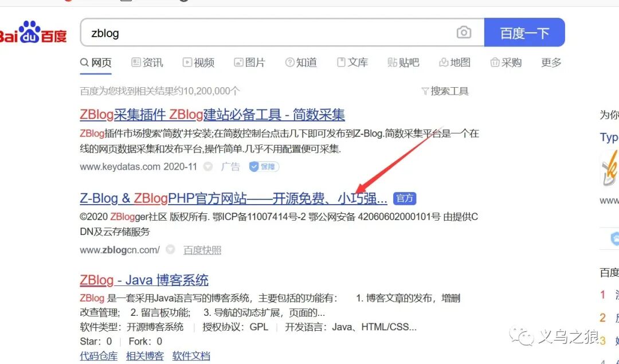Open the 搜索工具 search tools dropdown
Image resolution: width=619 pixels, height=364 pixels.
click(446, 91)
